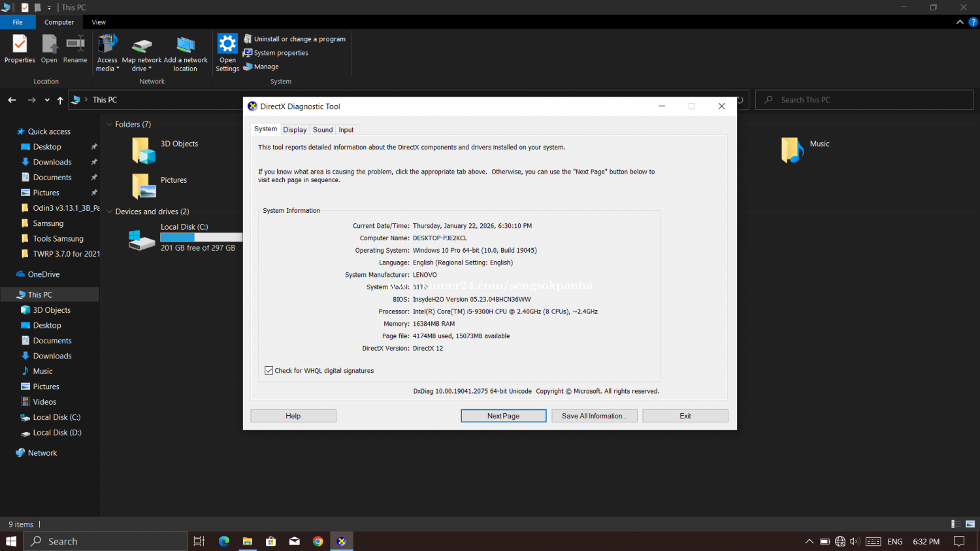Collapse the Folders (7) group
The image size is (980, 551).
tap(109, 125)
